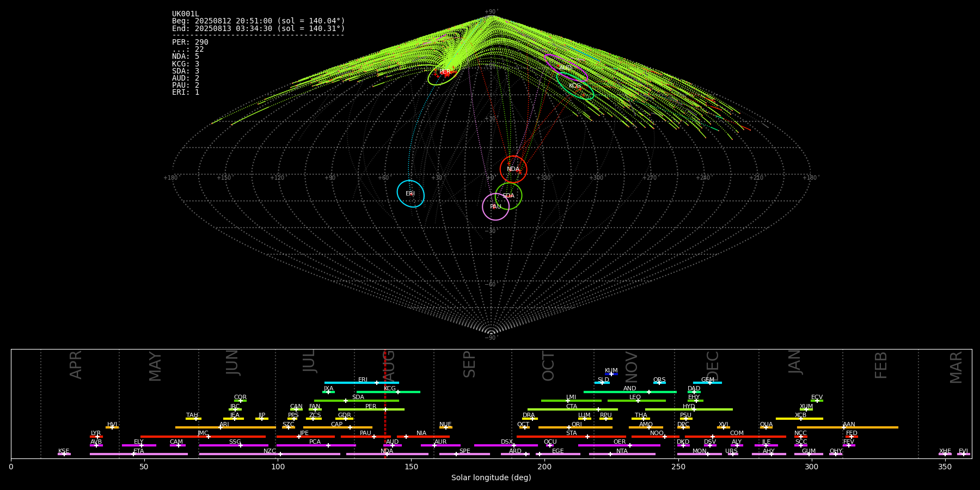
Task: Click the red NDA radiant circle on sky map
Action: point(513,169)
